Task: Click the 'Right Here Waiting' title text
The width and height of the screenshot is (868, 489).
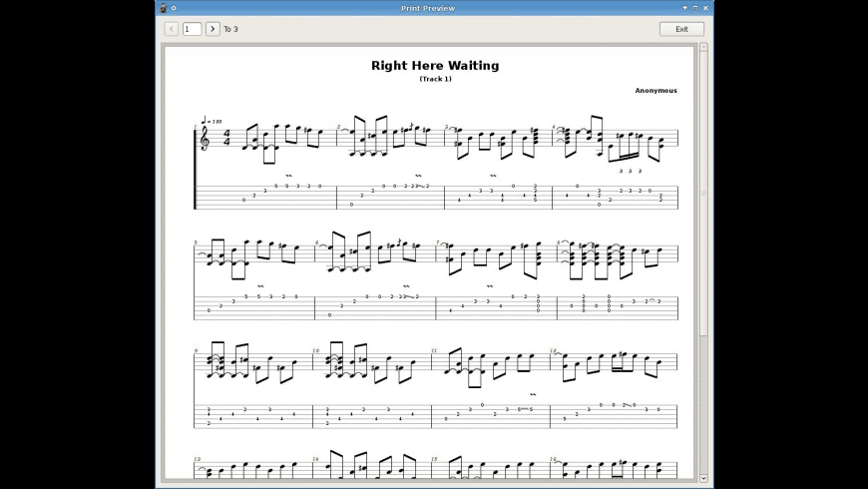Action: tap(435, 65)
